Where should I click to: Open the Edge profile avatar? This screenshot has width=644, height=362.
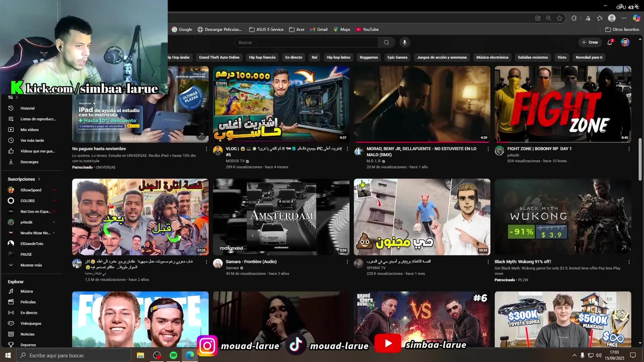tap(612, 18)
